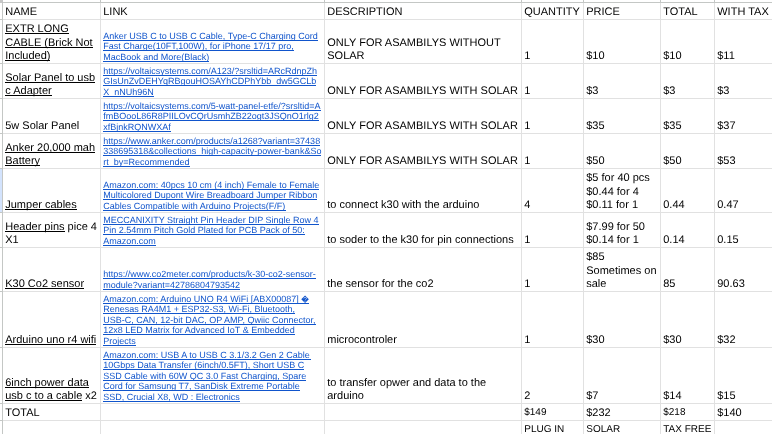Select the NAME header cell

point(50,10)
